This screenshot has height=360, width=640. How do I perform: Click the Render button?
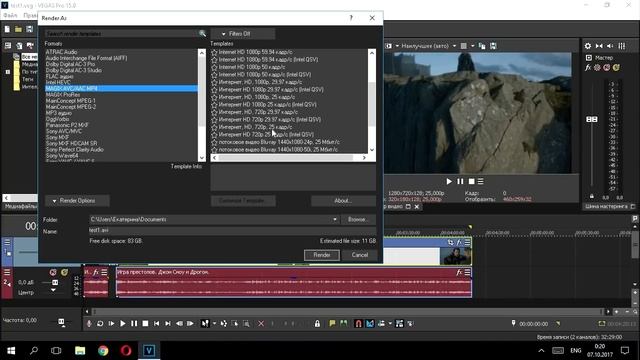coord(322,255)
